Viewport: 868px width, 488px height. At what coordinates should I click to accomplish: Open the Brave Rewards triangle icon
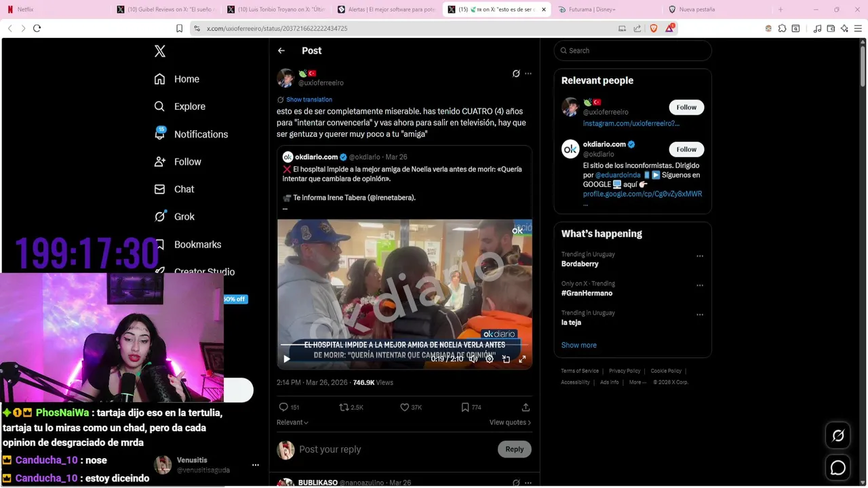(x=670, y=28)
